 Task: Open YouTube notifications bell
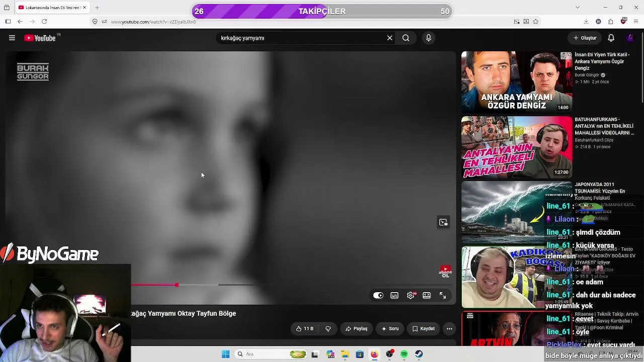coord(611,38)
